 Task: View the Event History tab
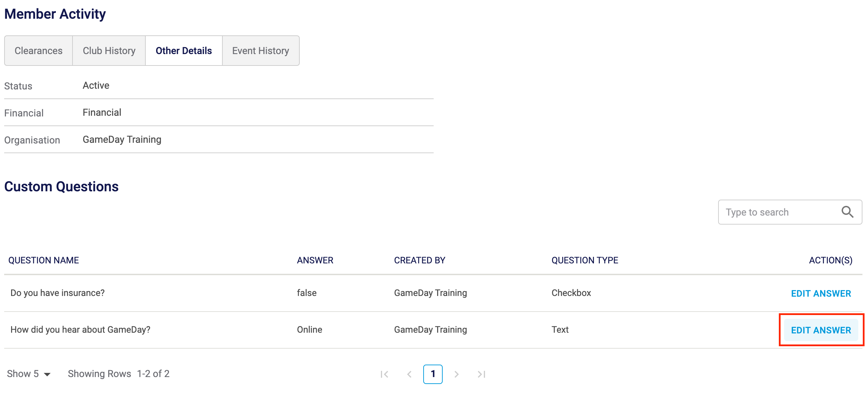click(261, 51)
